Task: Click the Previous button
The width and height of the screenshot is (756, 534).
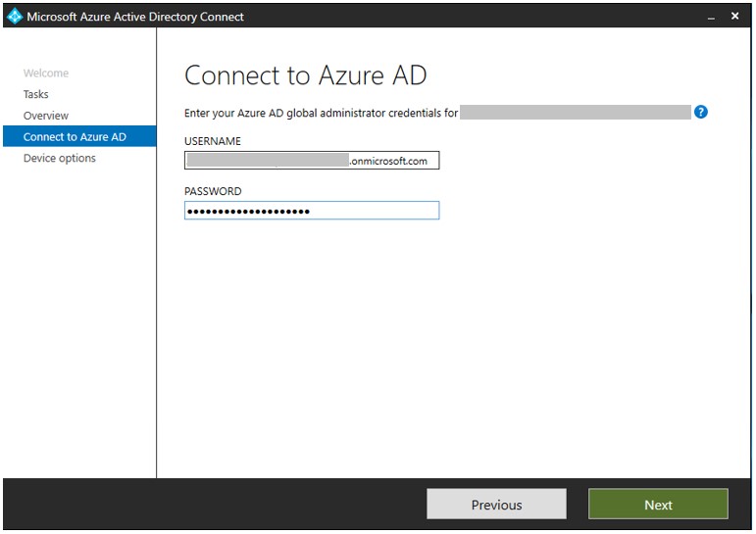Action: point(496,505)
